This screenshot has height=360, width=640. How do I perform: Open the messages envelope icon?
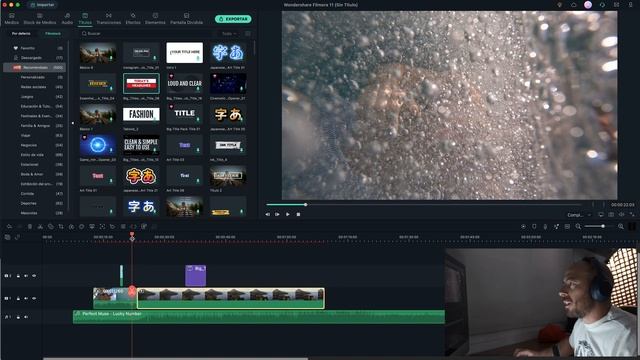(616, 5)
